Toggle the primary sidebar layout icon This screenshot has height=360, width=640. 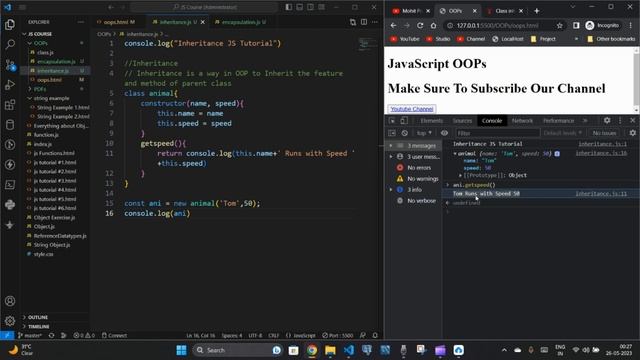tap(289, 7)
